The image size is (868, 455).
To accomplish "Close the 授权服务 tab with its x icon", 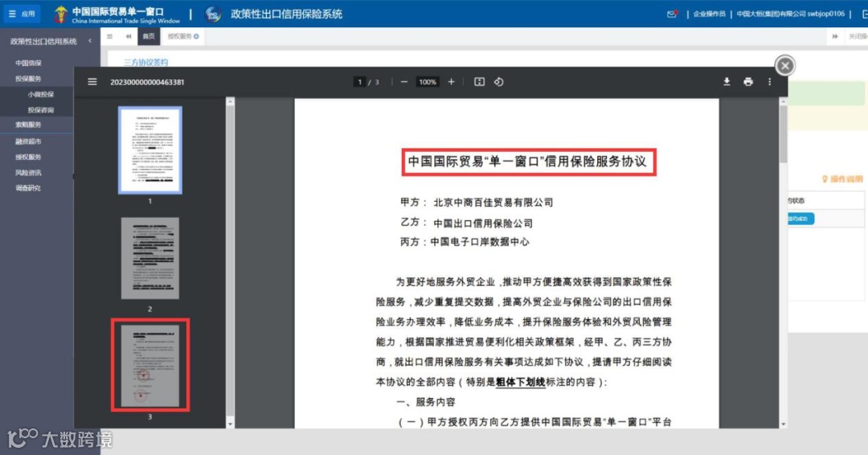I will tap(196, 36).
